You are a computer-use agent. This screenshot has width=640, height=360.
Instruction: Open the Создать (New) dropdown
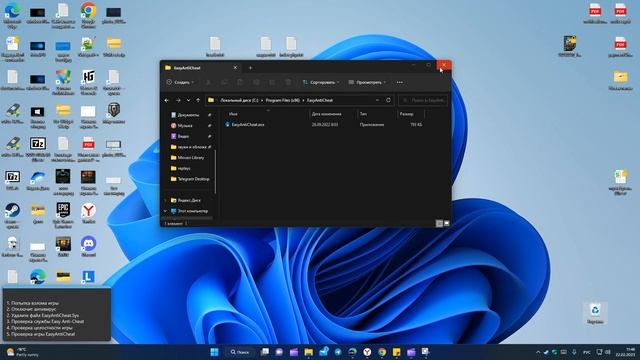180,82
